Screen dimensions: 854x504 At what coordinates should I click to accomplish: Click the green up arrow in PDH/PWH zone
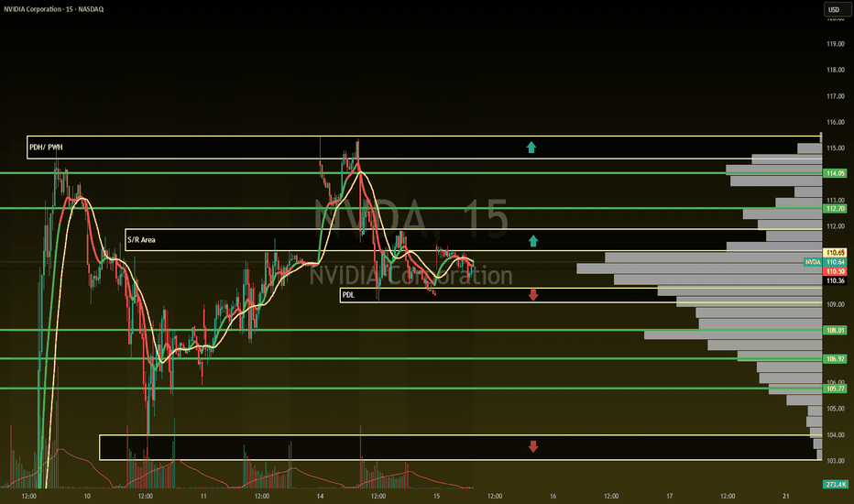coord(531,148)
